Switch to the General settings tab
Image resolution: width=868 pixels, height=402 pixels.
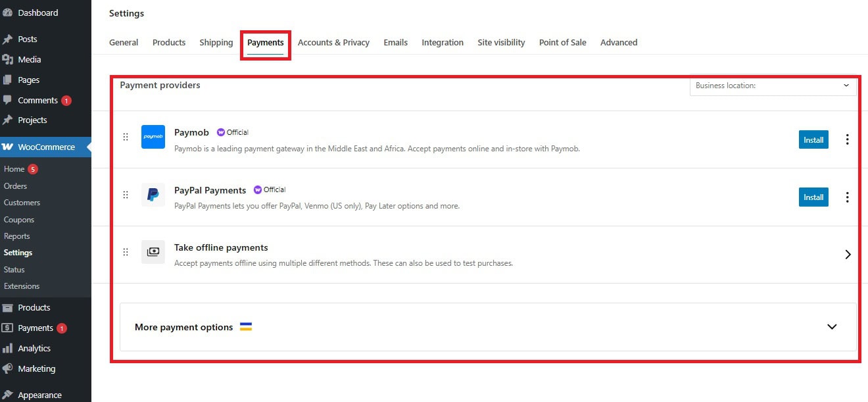click(x=124, y=43)
